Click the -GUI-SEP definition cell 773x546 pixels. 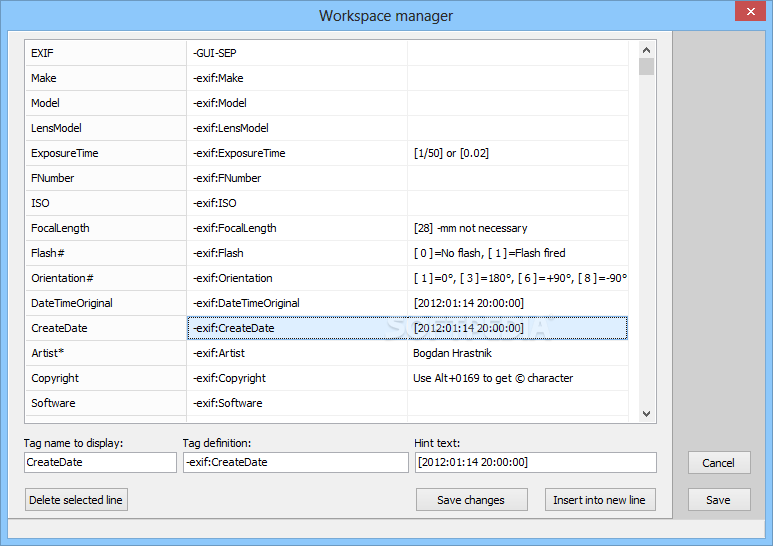pos(297,53)
